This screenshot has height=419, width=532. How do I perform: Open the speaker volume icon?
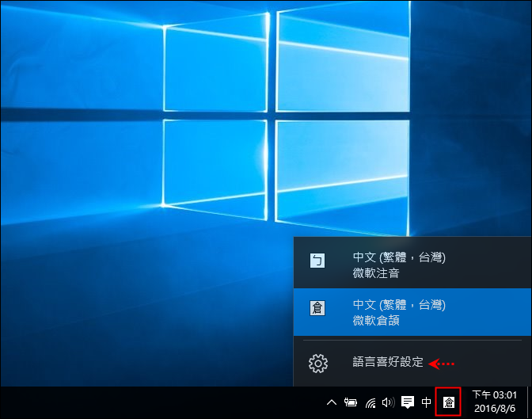click(x=388, y=402)
